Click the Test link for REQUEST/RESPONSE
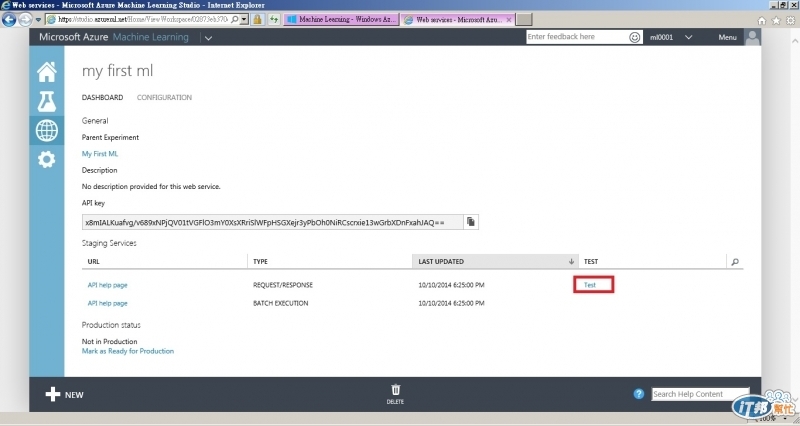Viewport: 800px width, 426px height. [590, 285]
